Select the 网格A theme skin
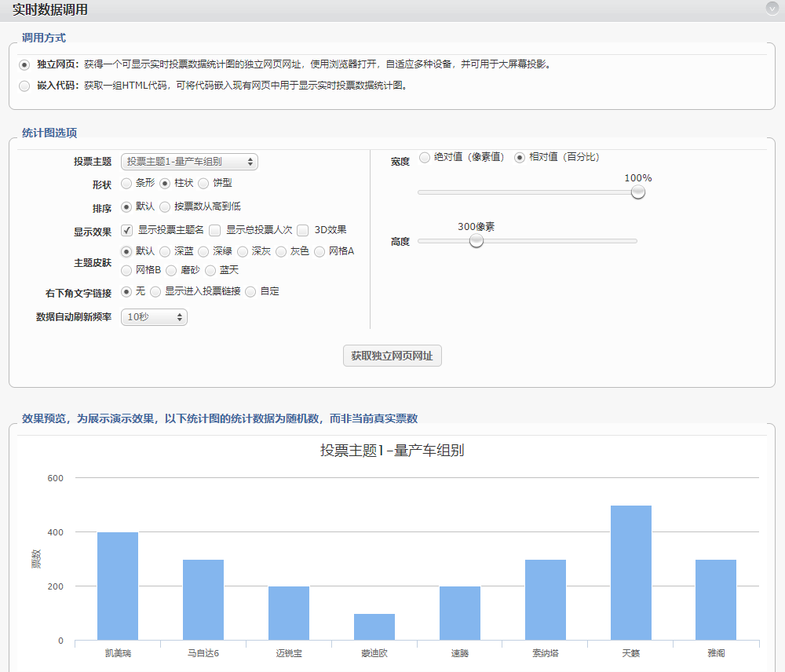This screenshot has width=785, height=672. tap(319, 252)
